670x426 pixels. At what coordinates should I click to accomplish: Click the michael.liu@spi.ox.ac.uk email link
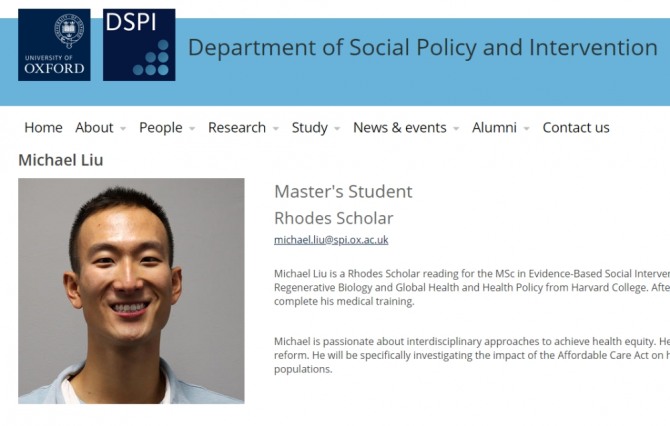tap(331, 240)
